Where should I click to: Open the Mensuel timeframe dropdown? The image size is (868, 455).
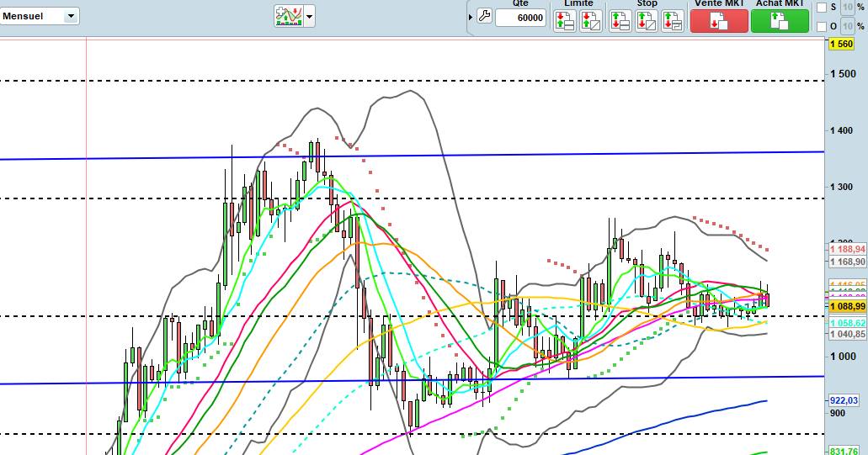(40, 16)
